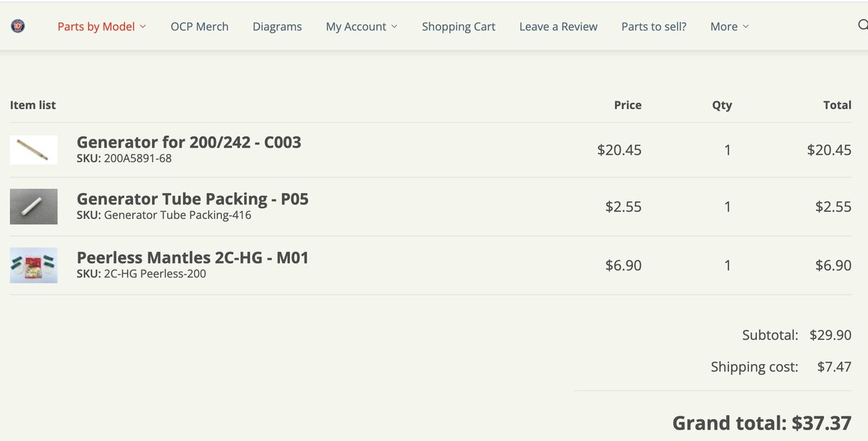Open the Diagrams menu item
This screenshot has width=868, height=441.
[277, 26]
